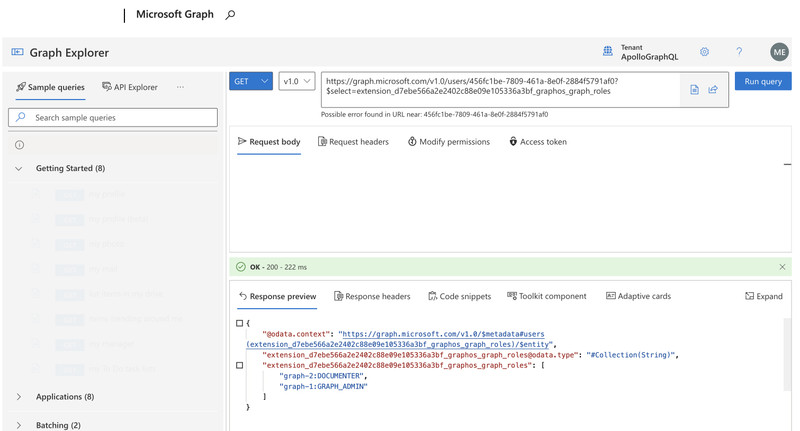The height and width of the screenshot is (431, 800).
Task: Select the Code snippets tab
Action: click(x=459, y=296)
